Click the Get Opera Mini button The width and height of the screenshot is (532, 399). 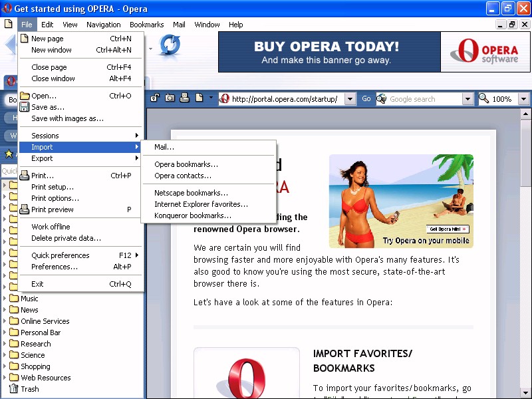(x=448, y=229)
